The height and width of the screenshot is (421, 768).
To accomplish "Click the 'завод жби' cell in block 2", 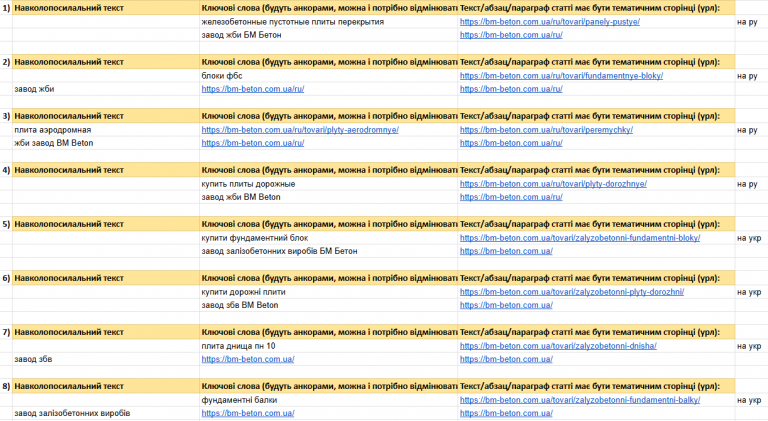I will click(106, 89).
